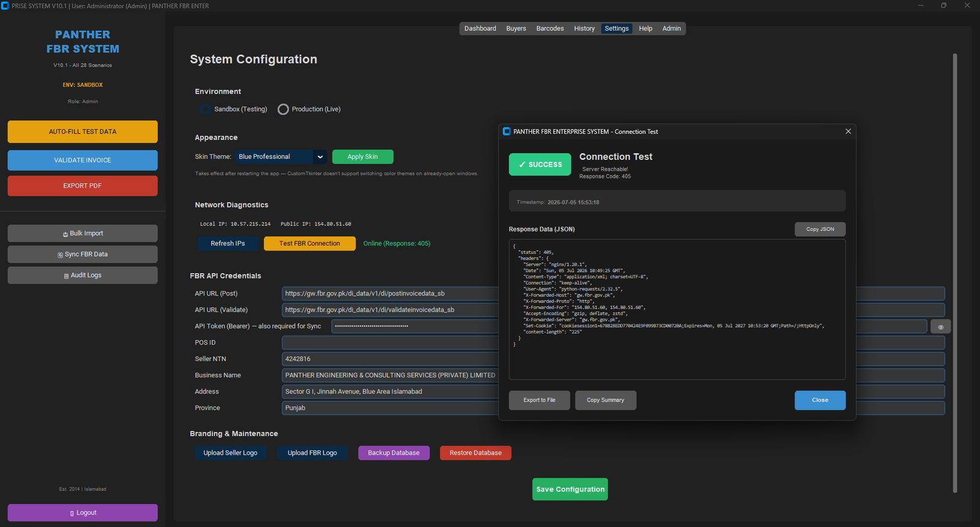
Task: Click the Address input field
Action: 613,392
